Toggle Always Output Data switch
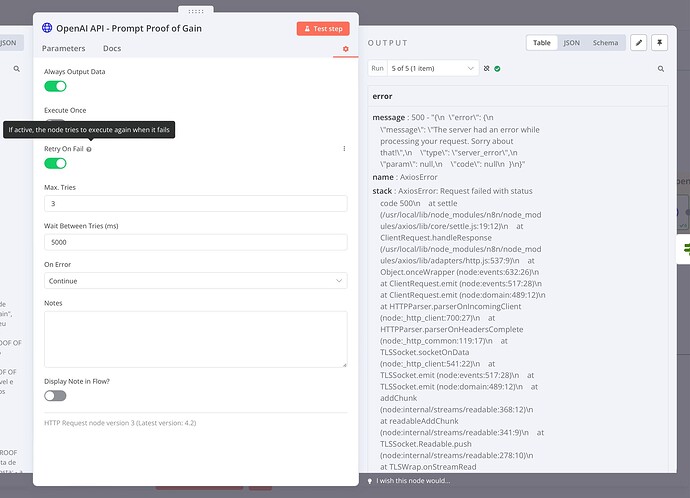The height and width of the screenshot is (498, 690). (55, 86)
